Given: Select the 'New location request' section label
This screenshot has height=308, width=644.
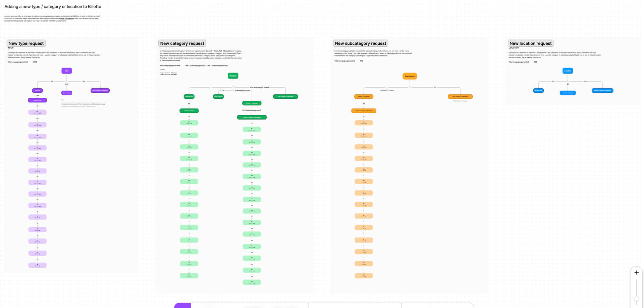Looking at the screenshot, I should click(530, 43).
